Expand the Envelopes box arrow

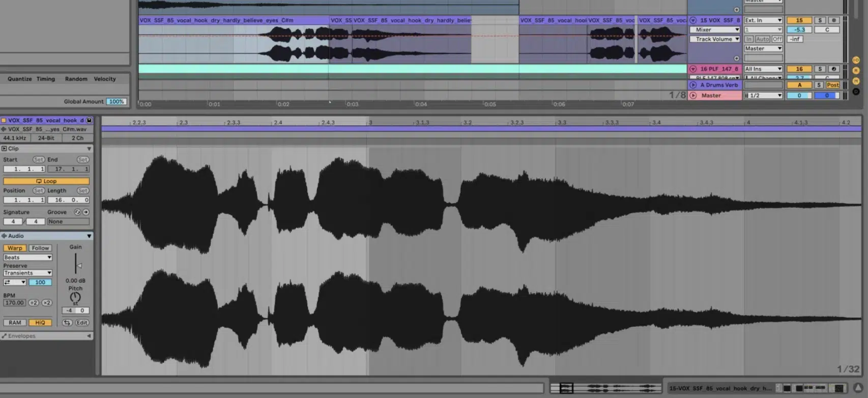(x=89, y=336)
